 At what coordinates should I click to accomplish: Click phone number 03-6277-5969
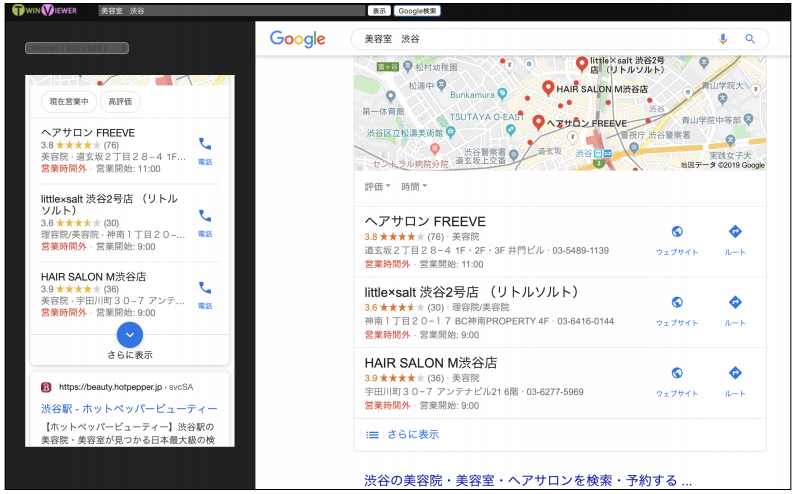coord(555,392)
